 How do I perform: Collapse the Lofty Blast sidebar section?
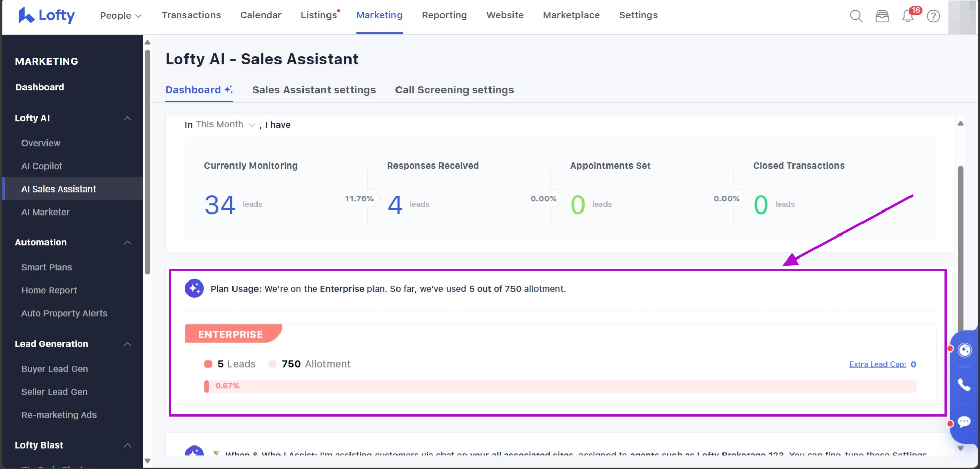127,445
